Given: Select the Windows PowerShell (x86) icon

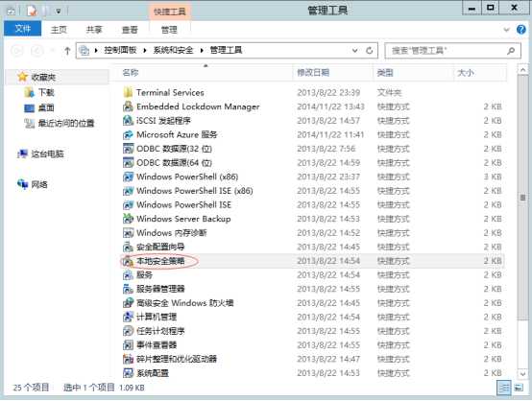Looking at the screenshot, I should 128,177.
